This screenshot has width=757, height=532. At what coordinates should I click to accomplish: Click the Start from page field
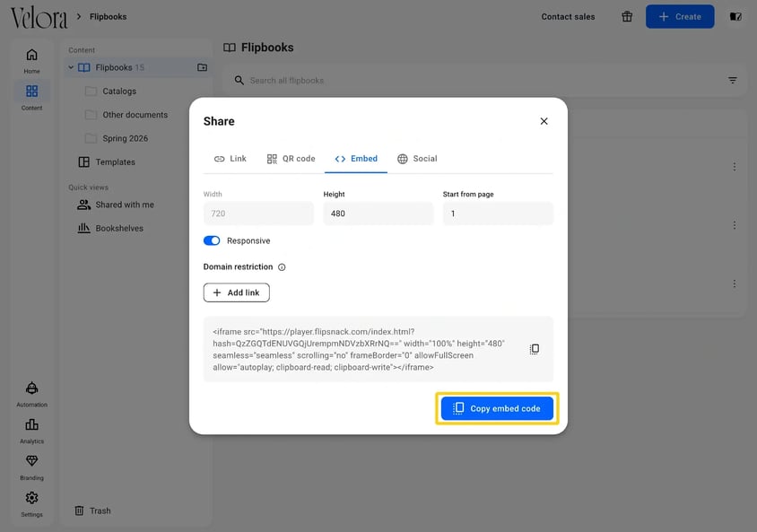[498, 214]
